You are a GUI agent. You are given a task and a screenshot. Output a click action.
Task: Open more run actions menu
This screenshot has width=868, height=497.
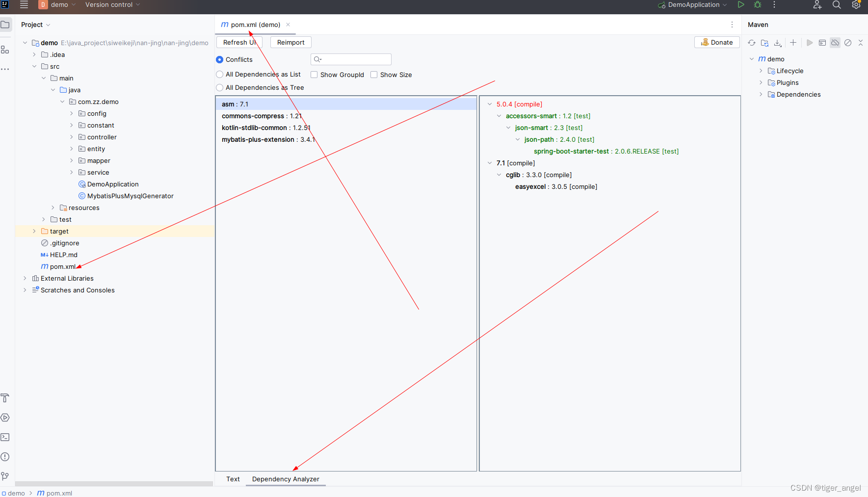coord(774,5)
